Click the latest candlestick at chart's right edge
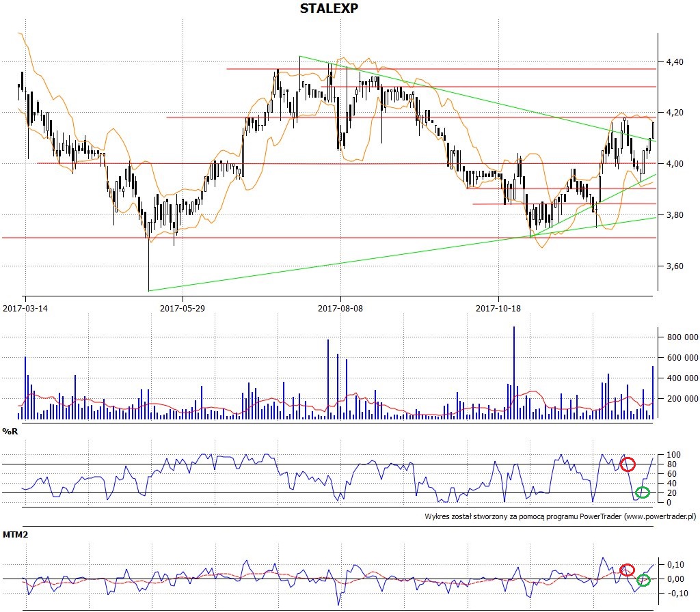700x612 pixels. point(653,130)
